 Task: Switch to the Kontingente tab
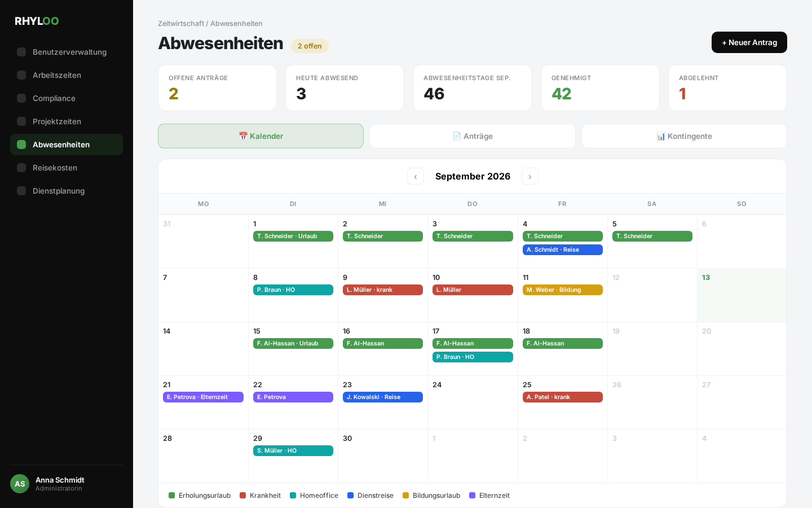tap(684, 136)
